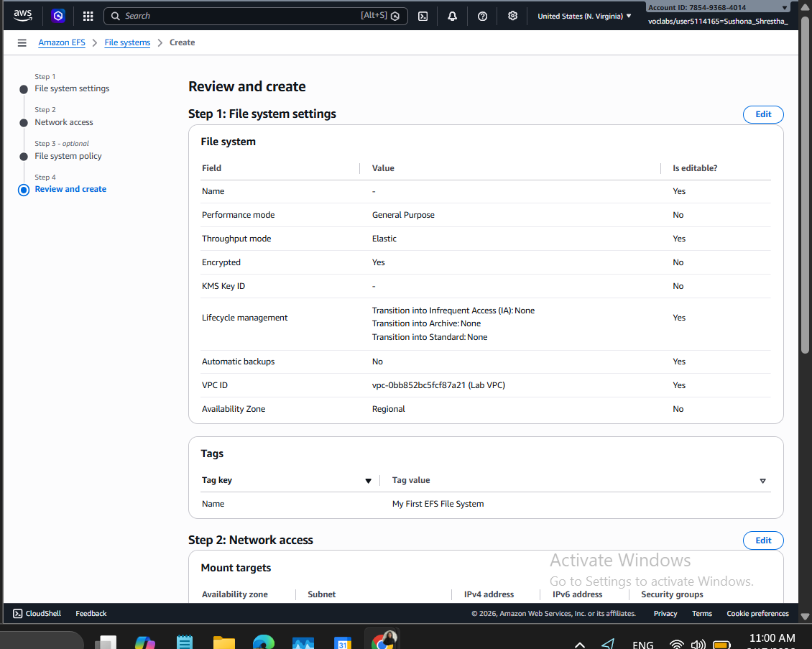Toggle the side navigation hamburger menu

22,42
